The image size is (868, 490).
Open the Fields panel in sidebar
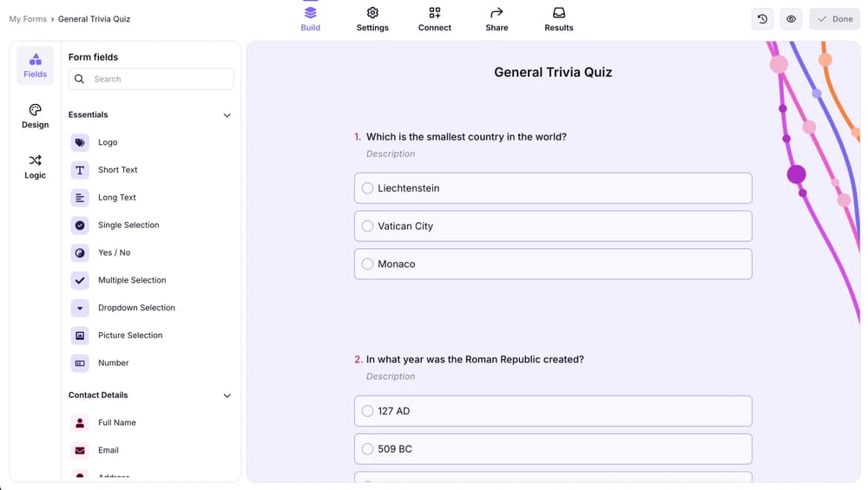[x=35, y=65]
